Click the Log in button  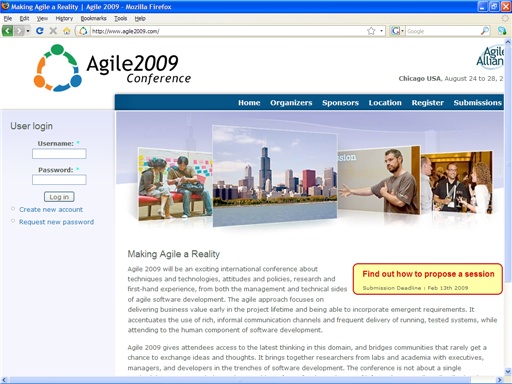(59, 197)
